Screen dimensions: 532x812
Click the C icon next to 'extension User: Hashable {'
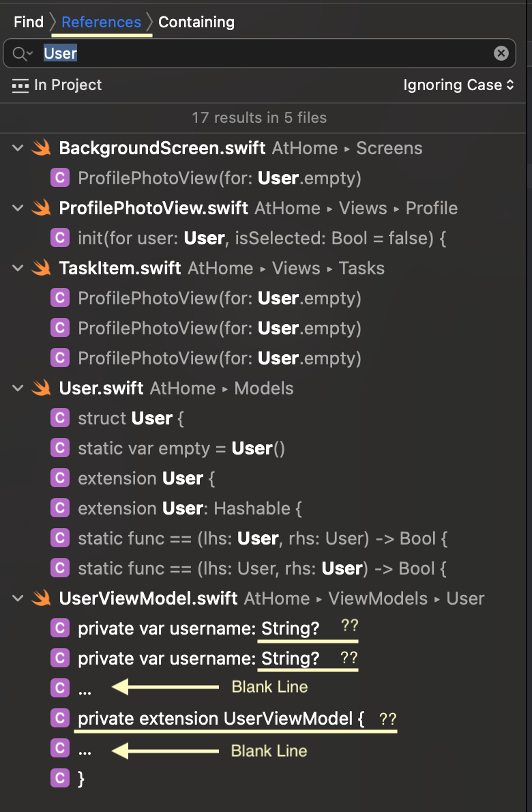click(x=60, y=508)
